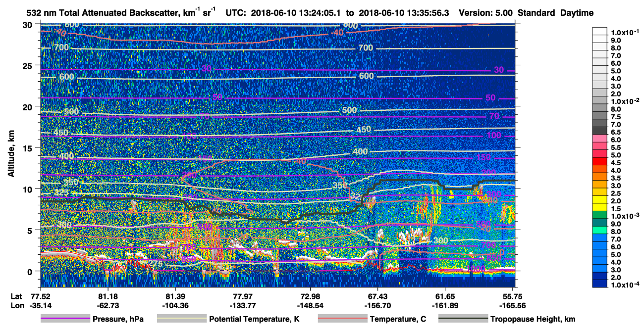Click the latitude value 77.97
The height and width of the screenshot is (330, 644).
click(243, 296)
